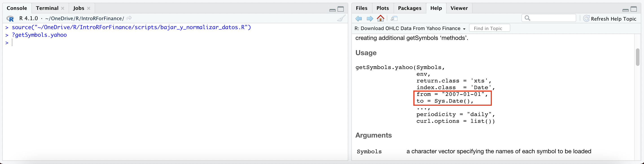This screenshot has width=644, height=164.
Task: Click the Usage heading in Help
Action: click(366, 53)
